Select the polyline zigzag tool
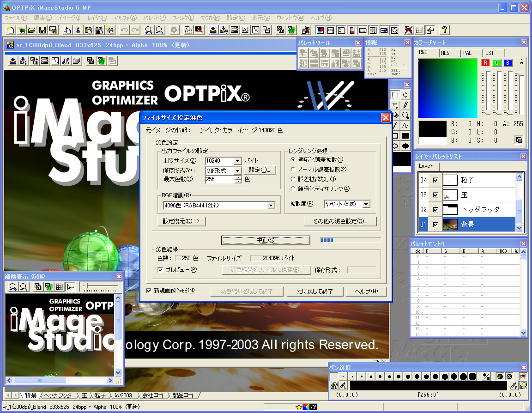 tap(405, 126)
